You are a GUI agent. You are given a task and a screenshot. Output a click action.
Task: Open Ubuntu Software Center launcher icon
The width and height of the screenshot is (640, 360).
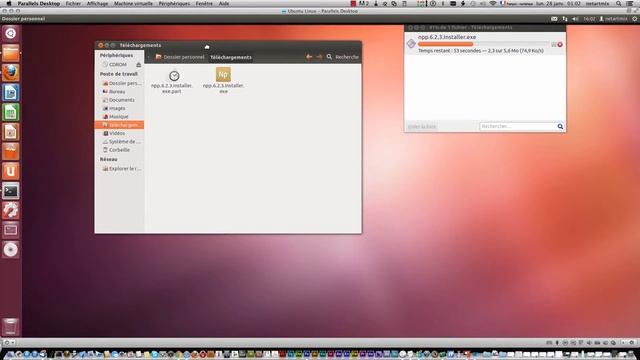click(x=11, y=151)
